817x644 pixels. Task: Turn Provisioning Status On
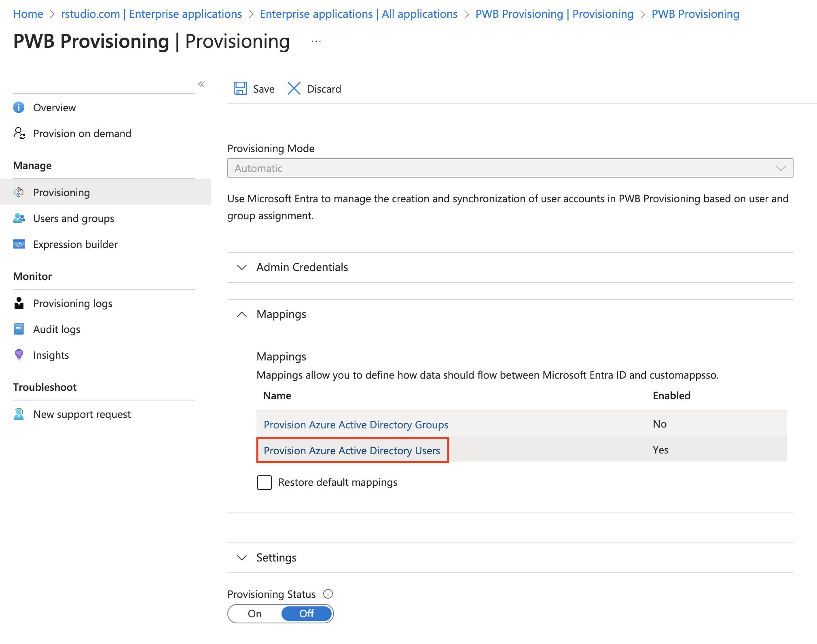(255, 614)
